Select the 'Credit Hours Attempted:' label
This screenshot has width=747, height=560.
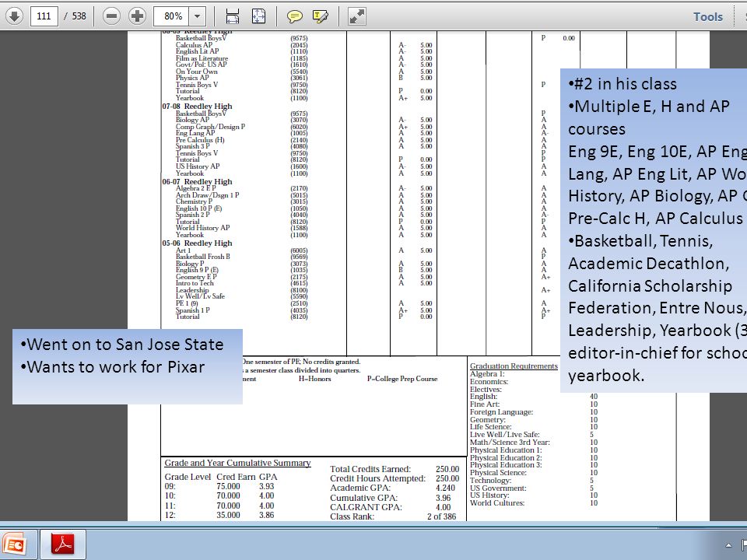click(377, 478)
